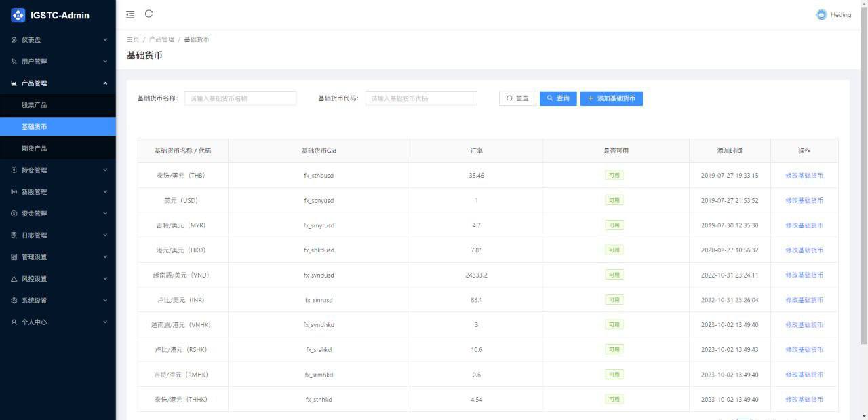Collapse the expanded 产品管理 section
Image resolution: width=868 pixels, height=420 pixels.
[x=58, y=83]
